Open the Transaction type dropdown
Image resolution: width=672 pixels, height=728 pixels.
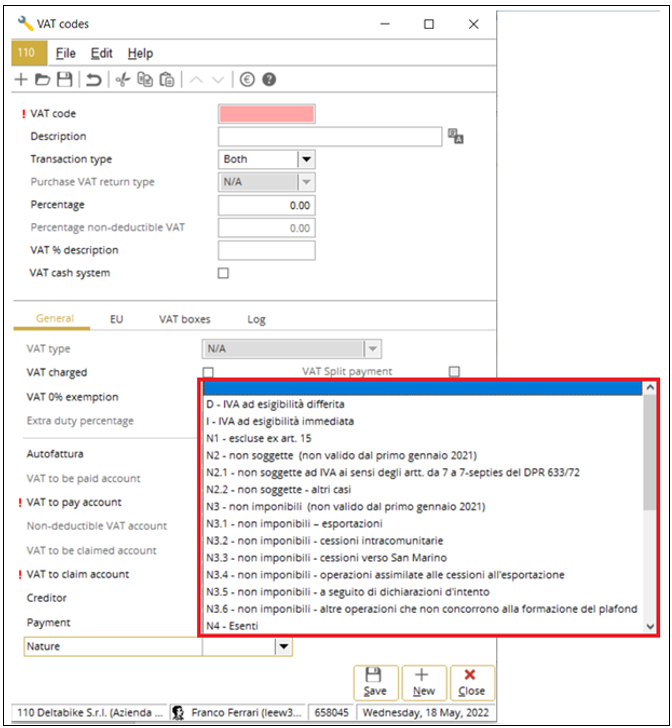point(306,159)
